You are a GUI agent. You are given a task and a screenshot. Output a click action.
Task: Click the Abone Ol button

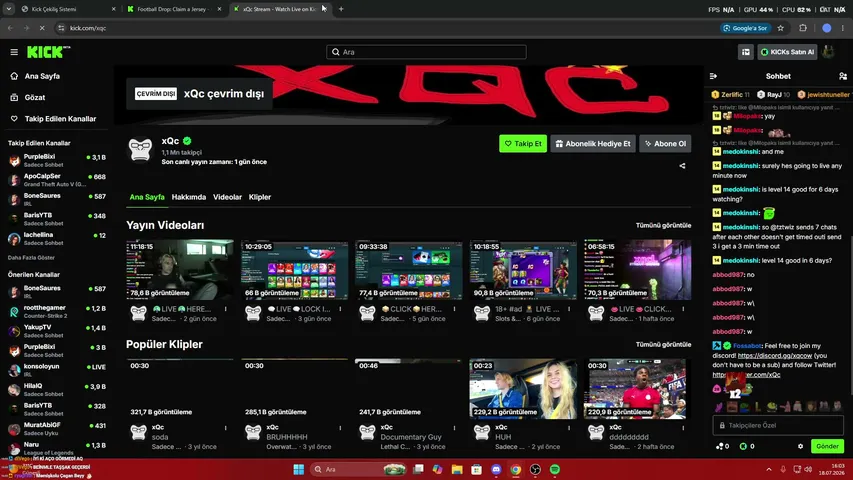[665, 144]
